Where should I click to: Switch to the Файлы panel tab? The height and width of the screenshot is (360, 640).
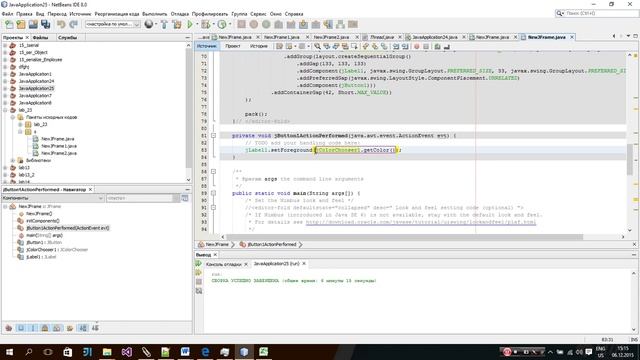[x=40, y=38]
